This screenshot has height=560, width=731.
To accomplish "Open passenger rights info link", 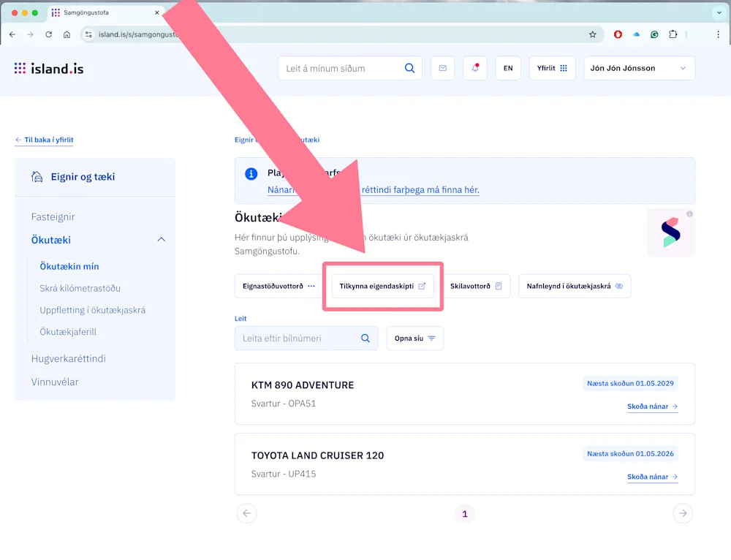I will [x=373, y=190].
